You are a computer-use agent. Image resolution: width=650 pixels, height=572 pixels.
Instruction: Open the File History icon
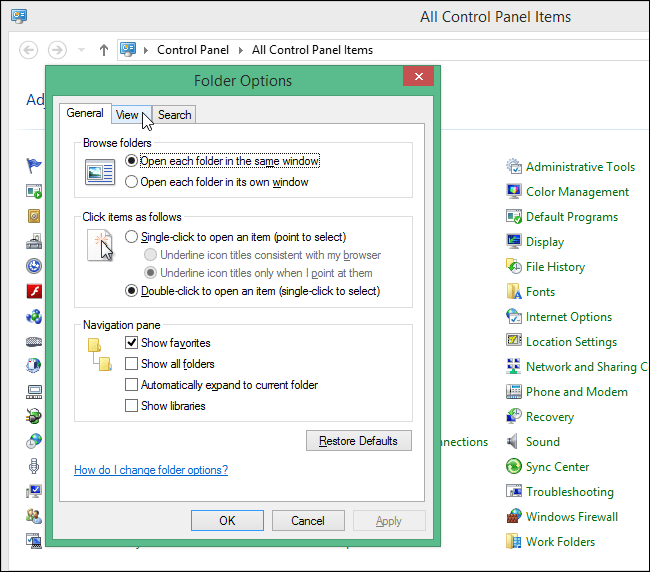pyautogui.click(x=514, y=267)
